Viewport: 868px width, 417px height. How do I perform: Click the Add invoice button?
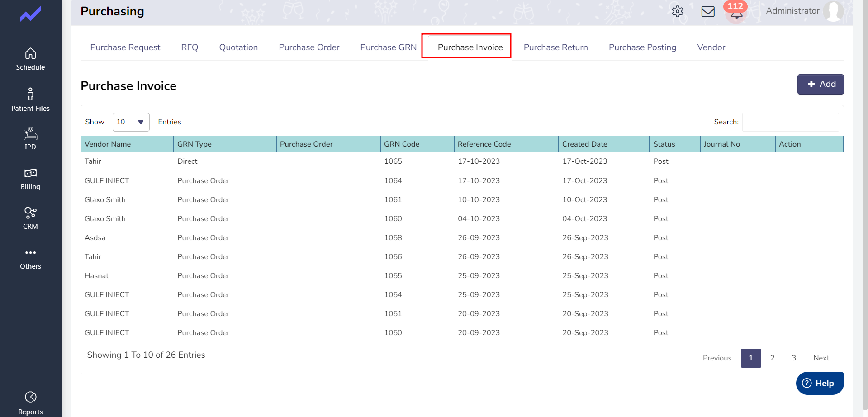tap(821, 84)
